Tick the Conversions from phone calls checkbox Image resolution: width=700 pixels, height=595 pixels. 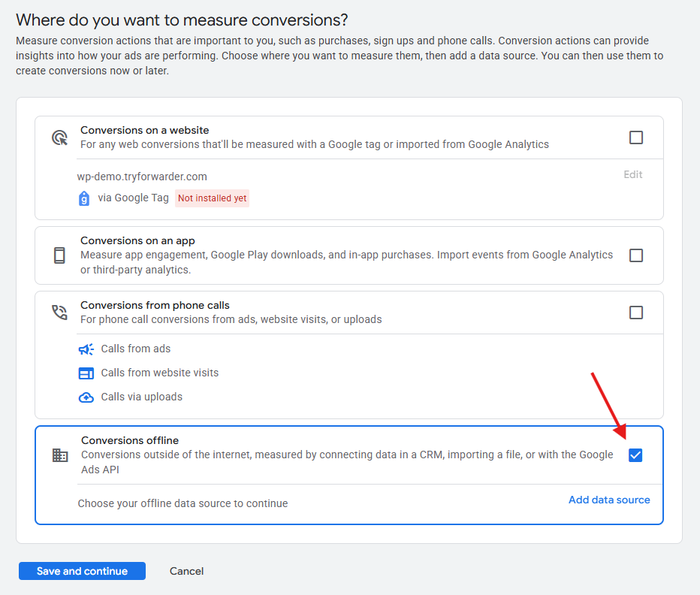click(636, 313)
